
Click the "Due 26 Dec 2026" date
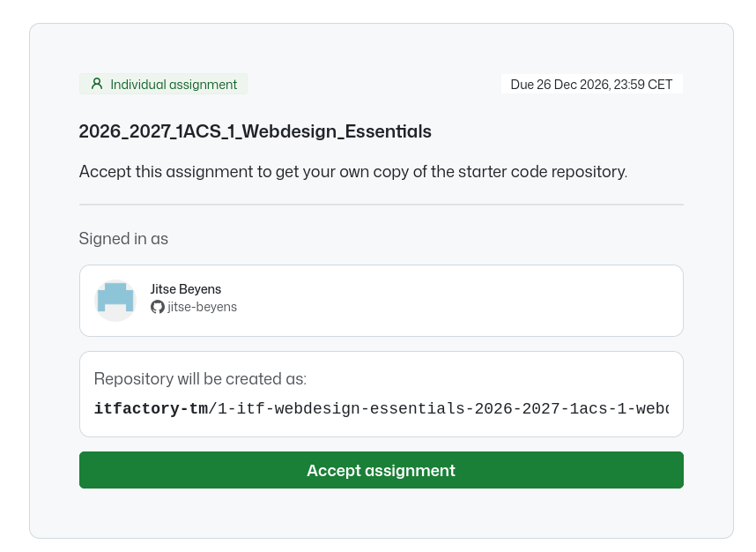560,85
